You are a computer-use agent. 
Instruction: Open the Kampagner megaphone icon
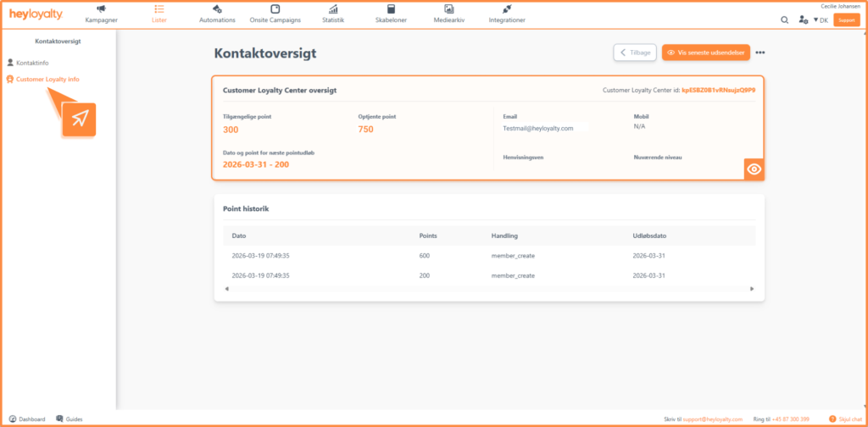pyautogui.click(x=102, y=8)
